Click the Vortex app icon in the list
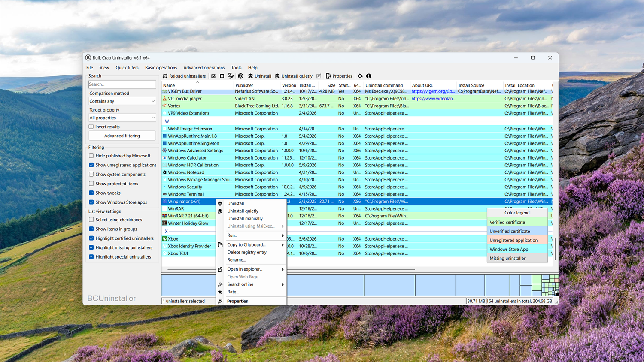The image size is (644, 362). (164, 106)
